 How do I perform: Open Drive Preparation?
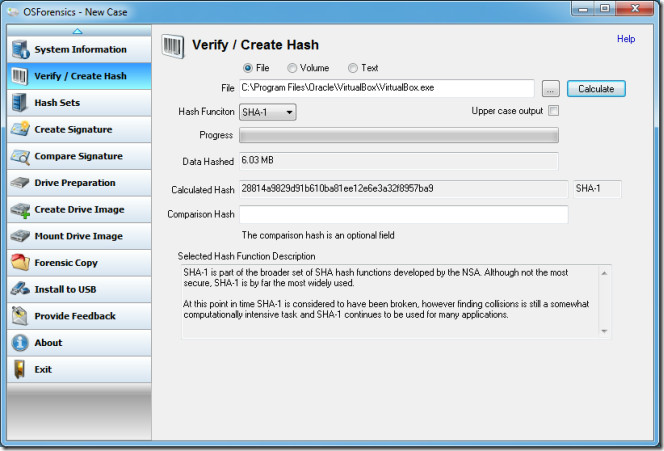[79, 183]
